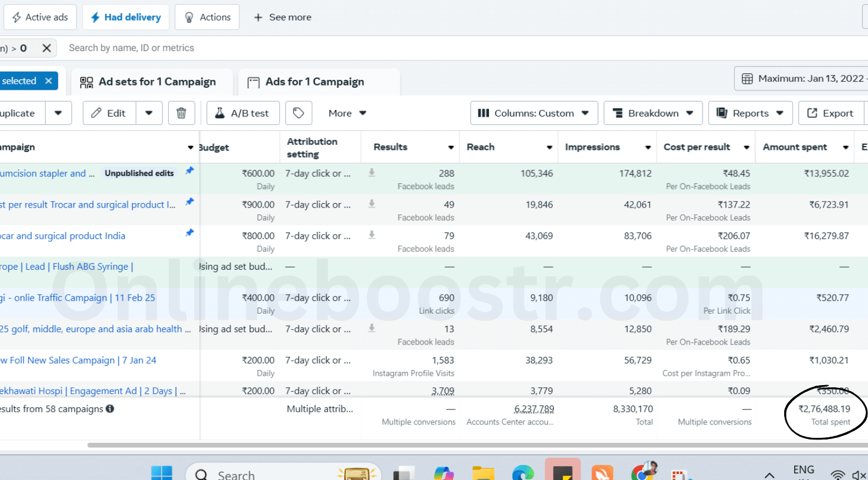The width and height of the screenshot is (868, 480).
Task: Expand the Columns: Custom dropdown
Action: 533,113
